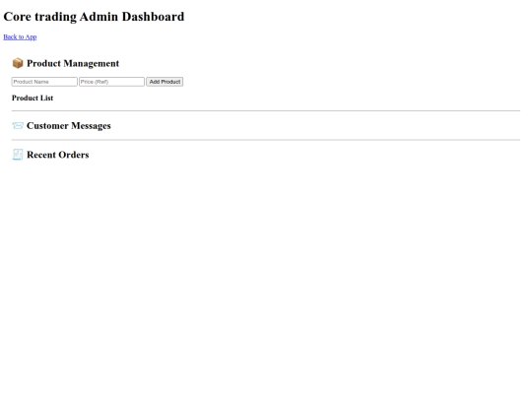
Task: Focus the Price (Rwf) input field
Action: click(111, 82)
